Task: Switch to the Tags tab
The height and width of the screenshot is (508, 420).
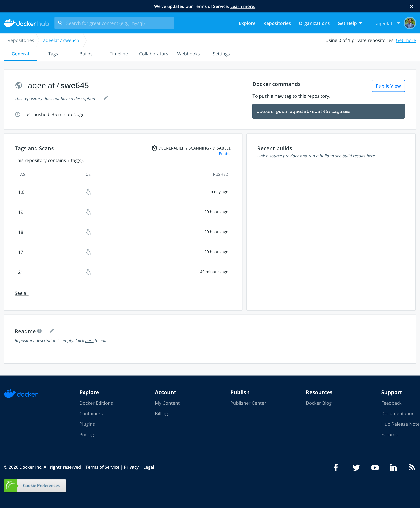Action: tap(53, 54)
